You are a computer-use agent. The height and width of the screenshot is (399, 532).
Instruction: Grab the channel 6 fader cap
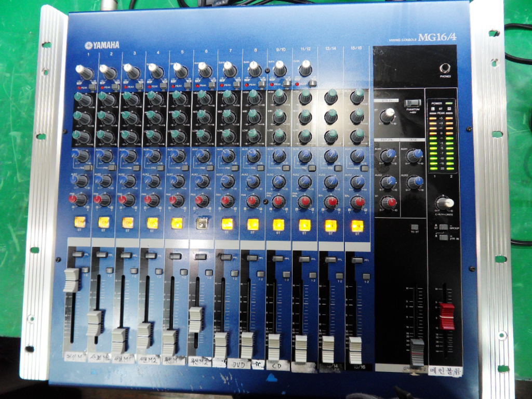point(196,320)
